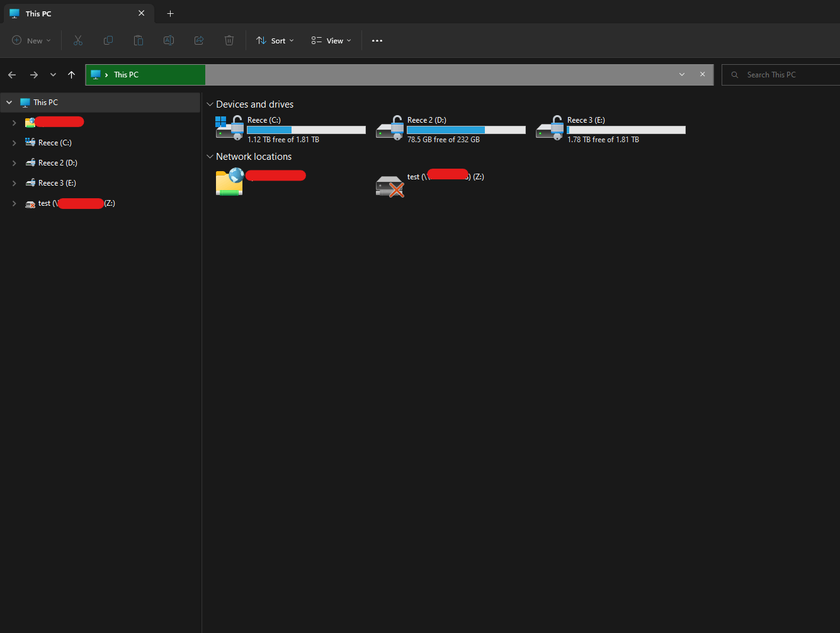Click the Reece (C:) icon in navigation tree

(30, 143)
